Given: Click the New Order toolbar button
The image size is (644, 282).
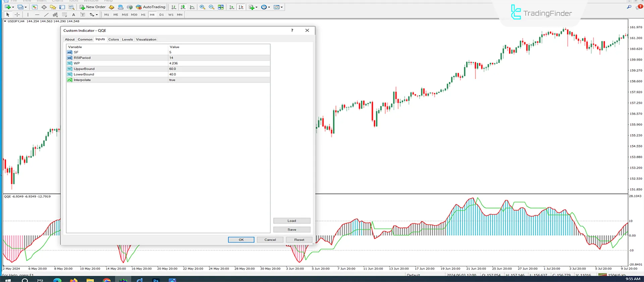Looking at the screenshot, I should 93,7.
